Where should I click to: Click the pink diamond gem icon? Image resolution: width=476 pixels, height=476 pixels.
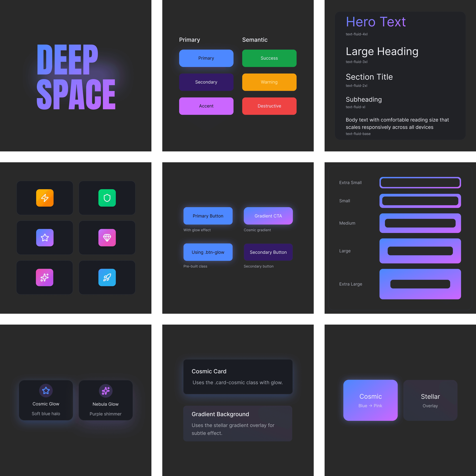[107, 237]
